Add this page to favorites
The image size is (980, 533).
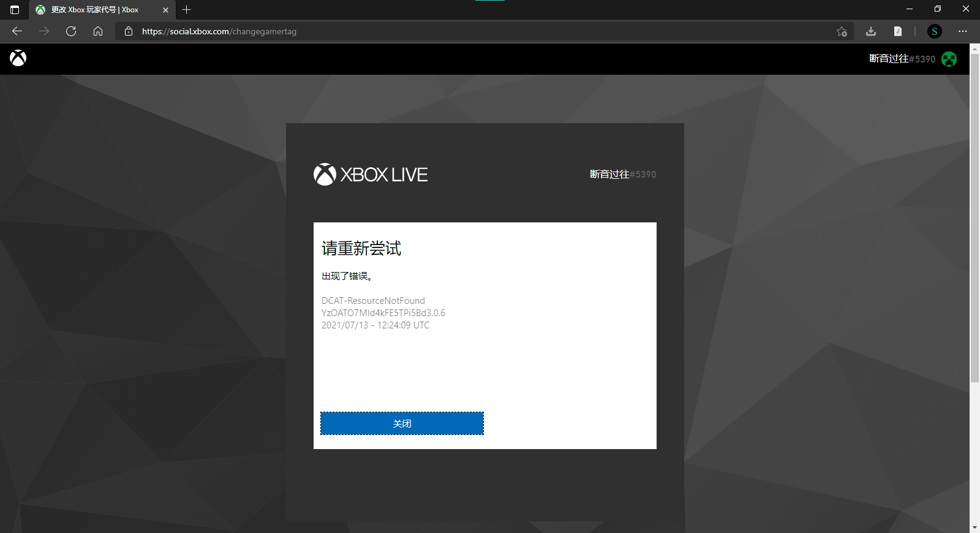click(842, 31)
